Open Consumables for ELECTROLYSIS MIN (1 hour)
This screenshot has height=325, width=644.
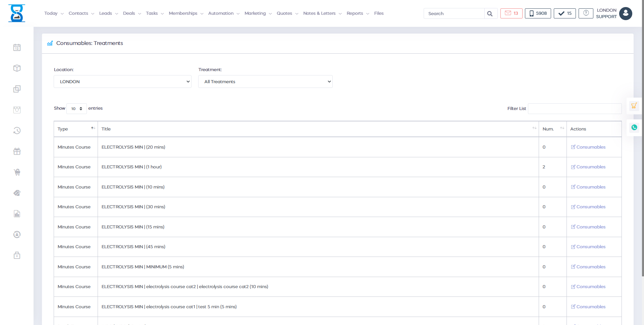pos(590,167)
